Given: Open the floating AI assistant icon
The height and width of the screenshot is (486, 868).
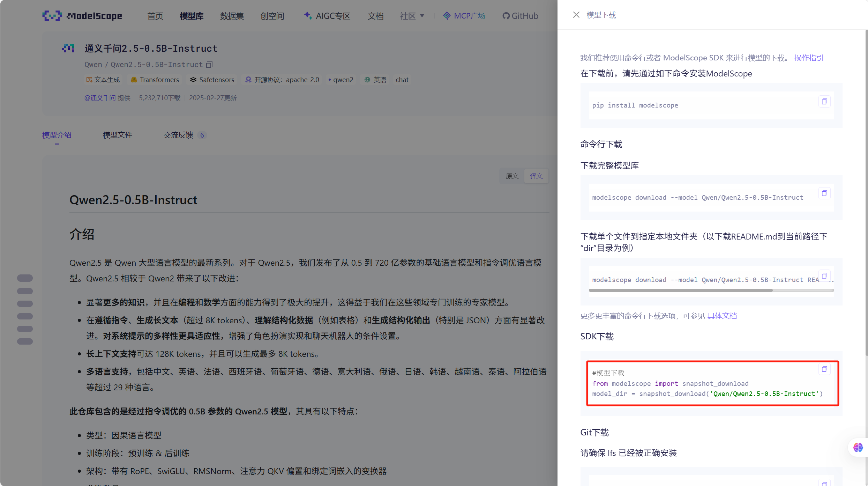Looking at the screenshot, I should coord(858,447).
